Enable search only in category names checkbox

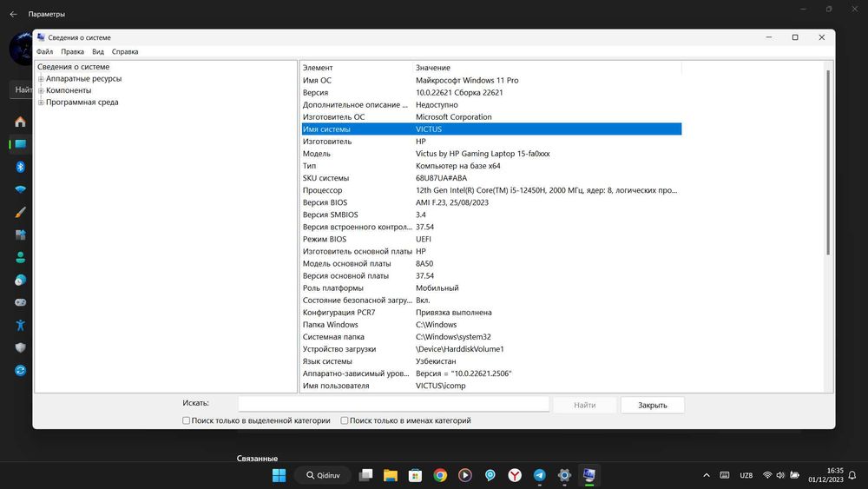tap(345, 420)
